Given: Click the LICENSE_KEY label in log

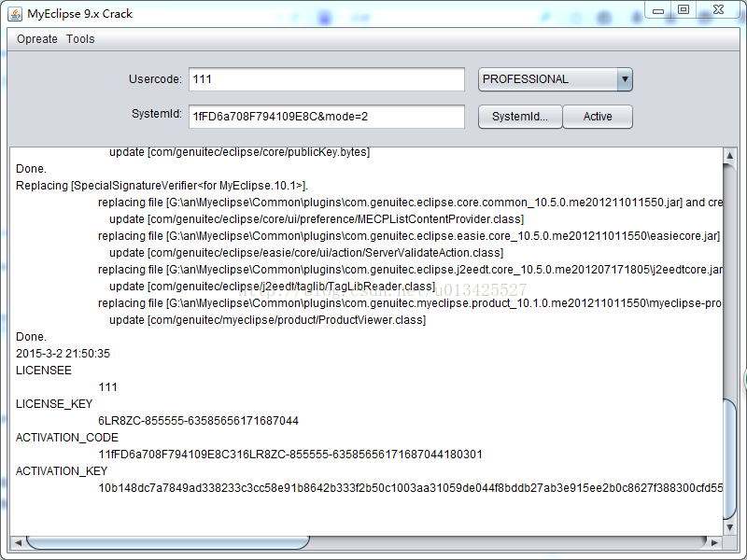Looking at the screenshot, I should coord(54,404).
